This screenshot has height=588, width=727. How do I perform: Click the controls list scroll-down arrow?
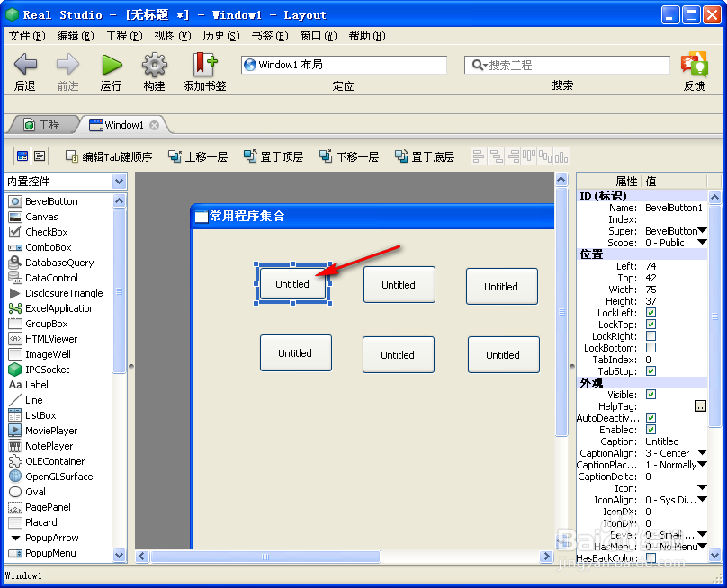coord(119,555)
